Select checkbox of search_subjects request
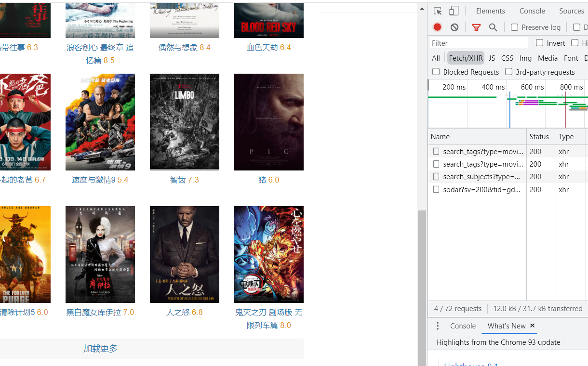Screen dimensions: 588x366 [x=436, y=177]
